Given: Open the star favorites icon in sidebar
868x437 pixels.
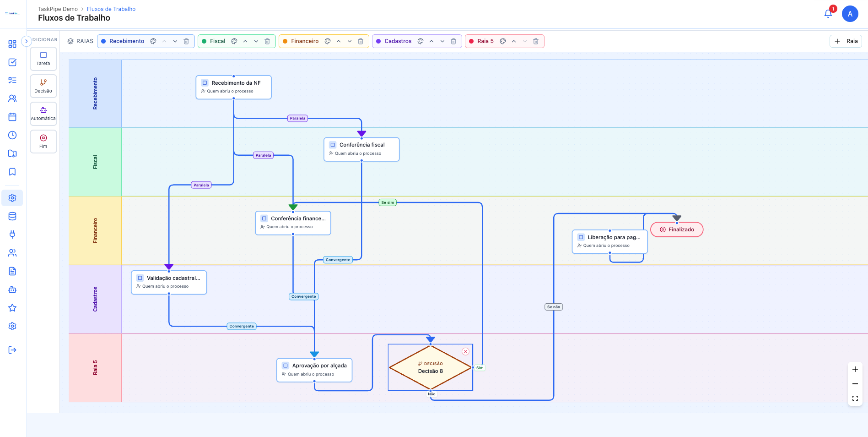Looking at the screenshot, I should (x=12, y=308).
